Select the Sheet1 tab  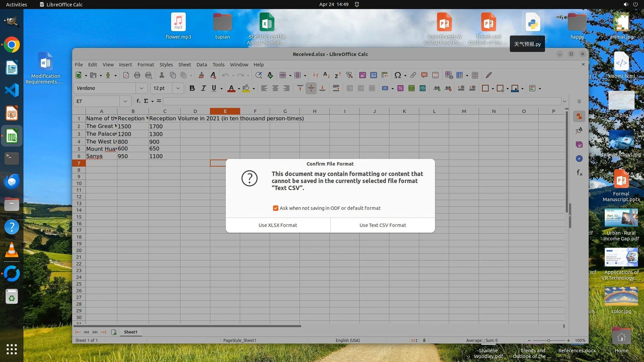pyautogui.click(x=130, y=332)
